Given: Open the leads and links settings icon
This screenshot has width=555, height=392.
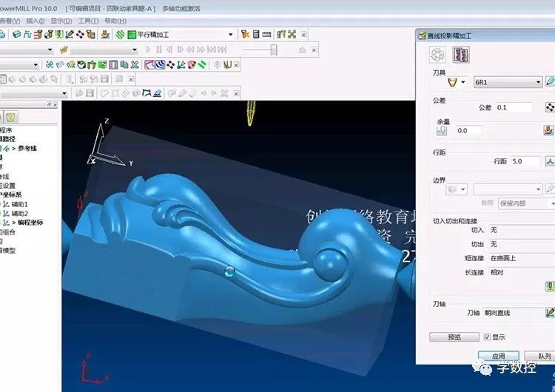Looking at the screenshot, I should coord(550,286).
